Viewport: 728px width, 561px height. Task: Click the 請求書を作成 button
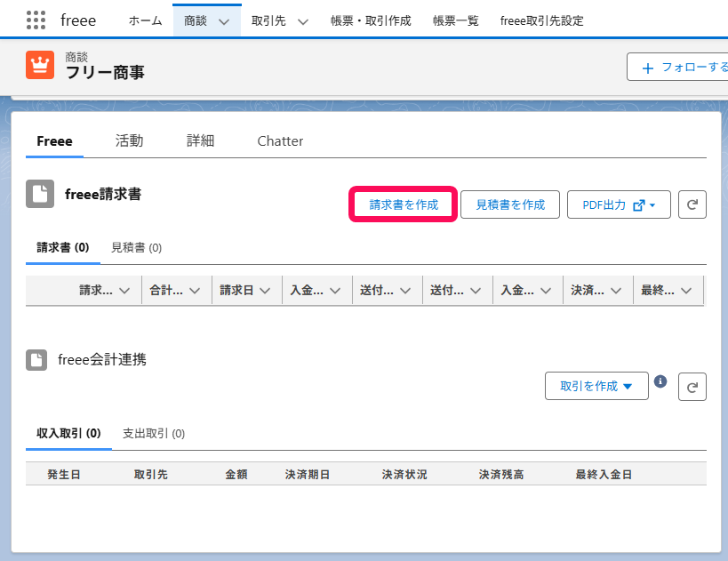(x=403, y=204)
